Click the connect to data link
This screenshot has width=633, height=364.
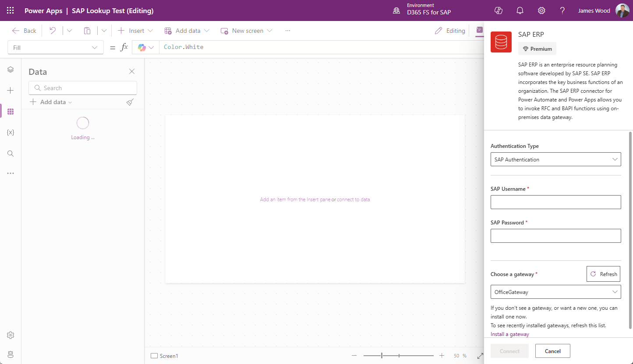pyautogui.click(x=353, y=199)
